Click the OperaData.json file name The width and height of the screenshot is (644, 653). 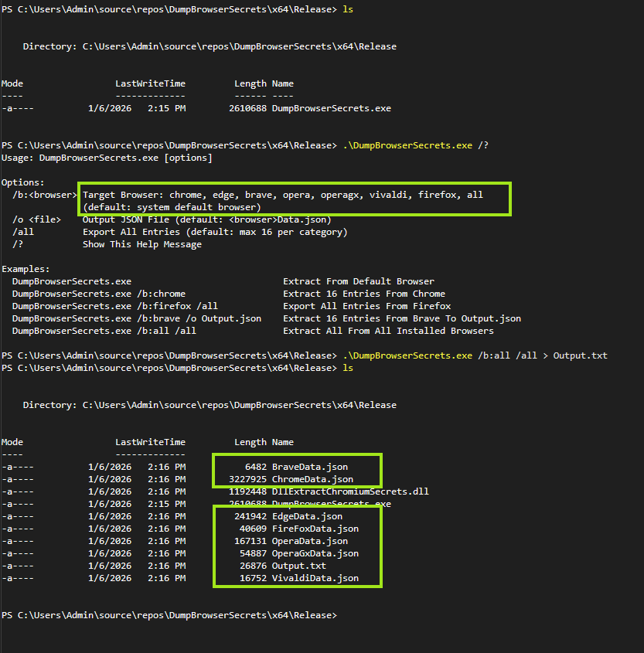[x=309, y=542]
